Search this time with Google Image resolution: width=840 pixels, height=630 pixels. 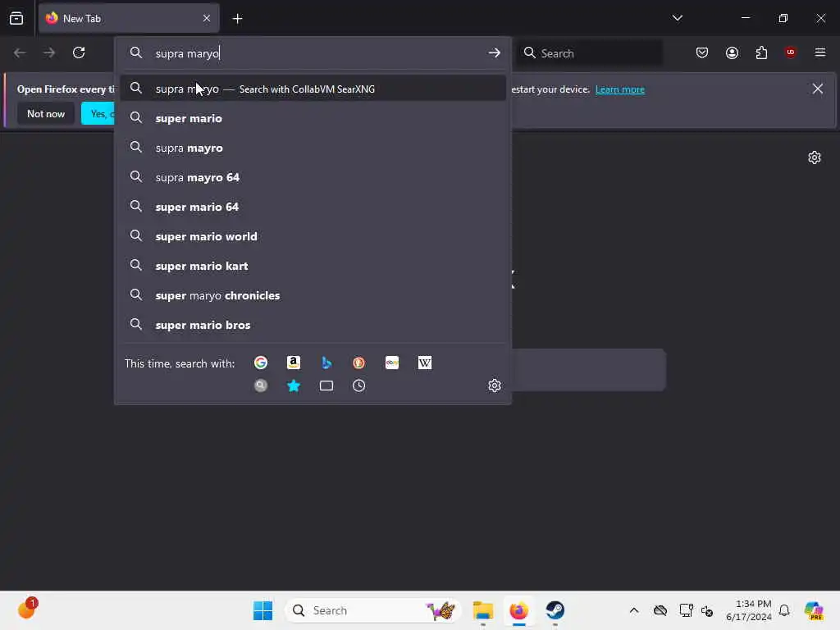tap(261, 363)
